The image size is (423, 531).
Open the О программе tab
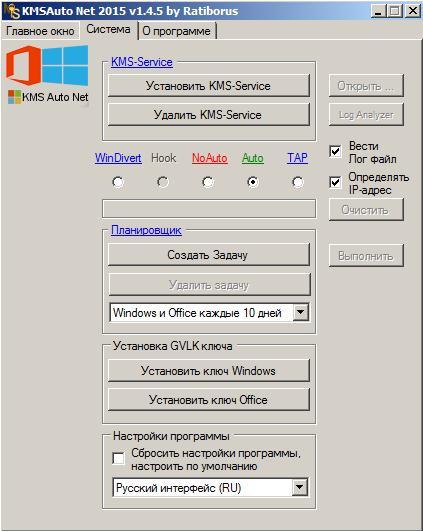point(177,31)
